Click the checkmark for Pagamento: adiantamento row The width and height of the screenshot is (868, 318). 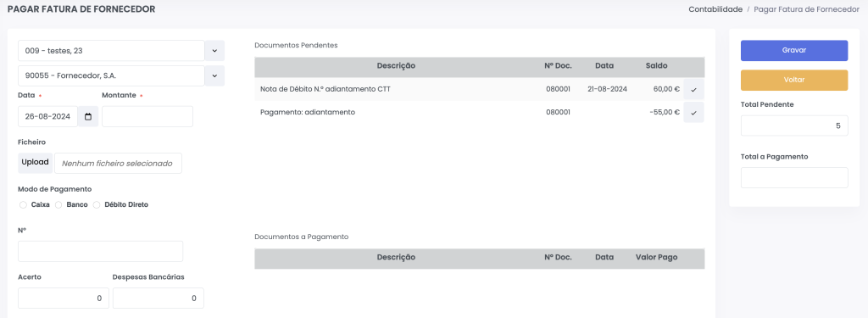pyautogui.click(x=693, y=112)
